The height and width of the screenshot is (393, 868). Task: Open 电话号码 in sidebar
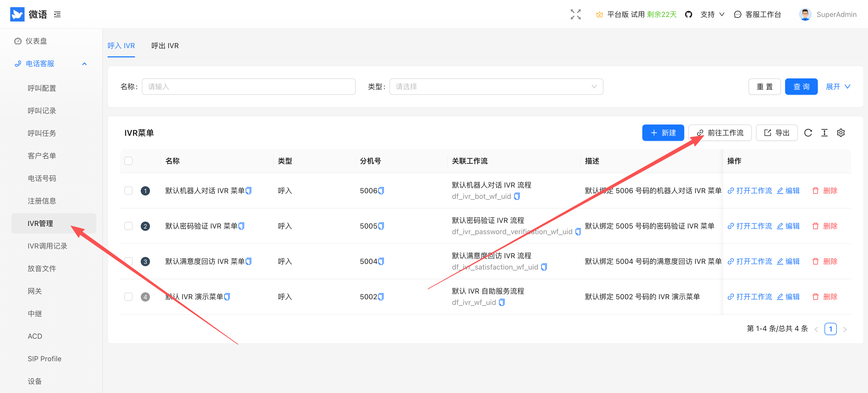pos(42,179)
